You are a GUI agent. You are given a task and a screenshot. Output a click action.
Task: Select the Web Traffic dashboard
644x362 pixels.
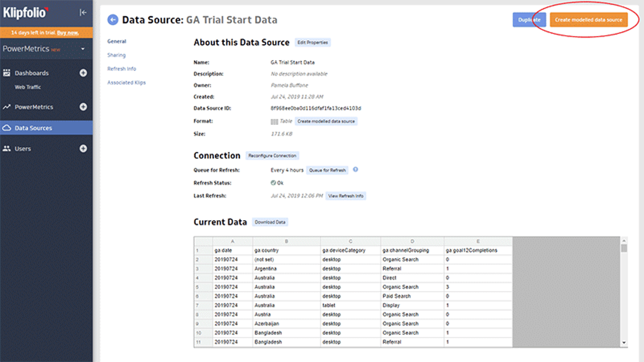point(28,87)
